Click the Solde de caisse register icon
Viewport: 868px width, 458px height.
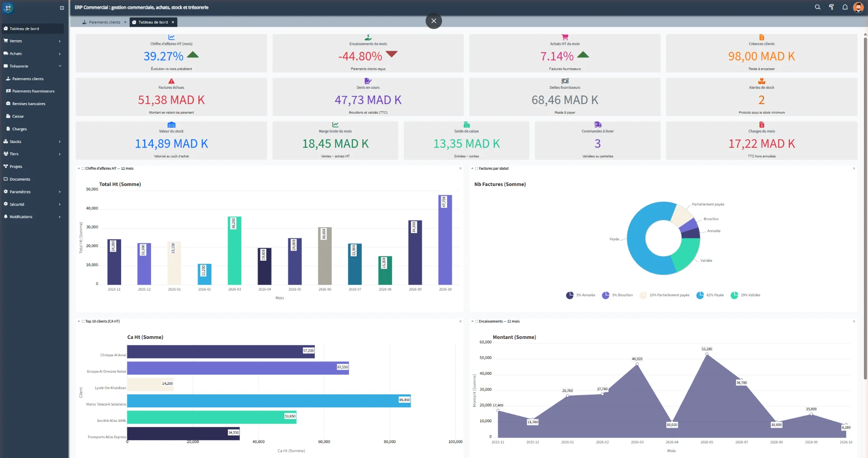(467, 125)
